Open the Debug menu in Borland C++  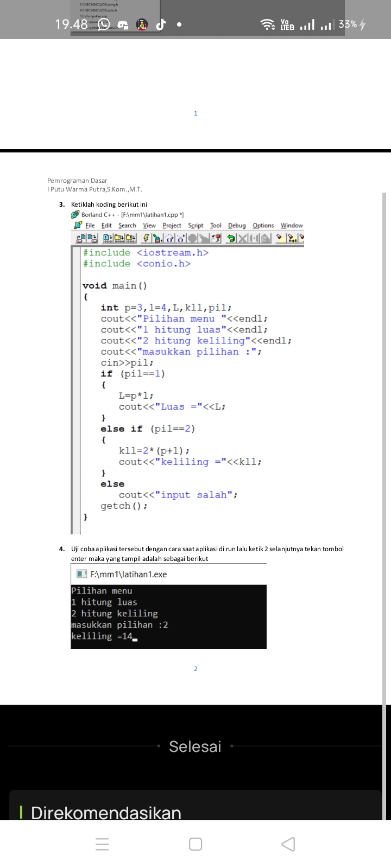click(x=237, y=226)
